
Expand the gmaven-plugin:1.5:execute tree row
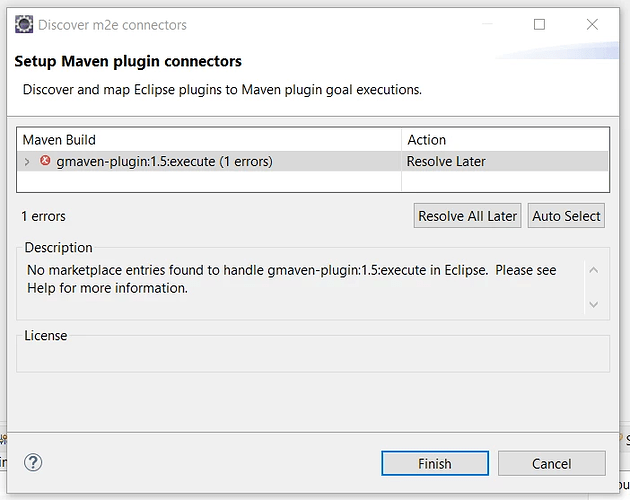click(x=27, y=162)
